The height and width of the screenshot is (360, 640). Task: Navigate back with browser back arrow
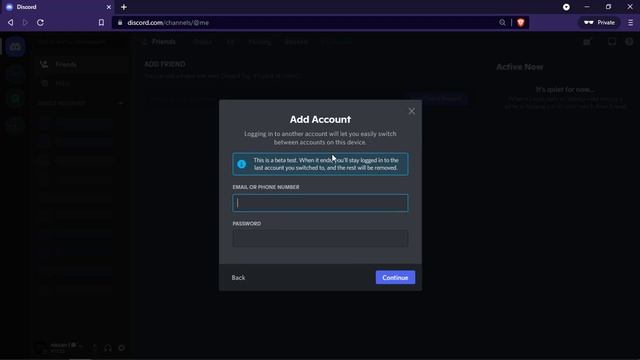point(11,22)
